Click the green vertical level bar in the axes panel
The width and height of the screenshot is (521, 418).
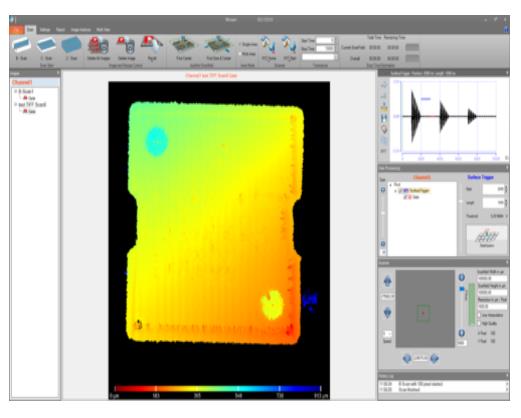point(471,305)
